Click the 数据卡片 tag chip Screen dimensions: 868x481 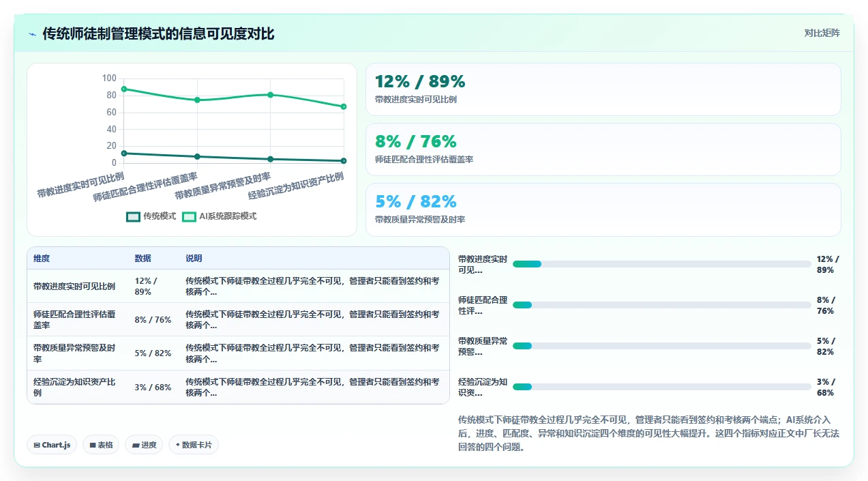[194, 445]
